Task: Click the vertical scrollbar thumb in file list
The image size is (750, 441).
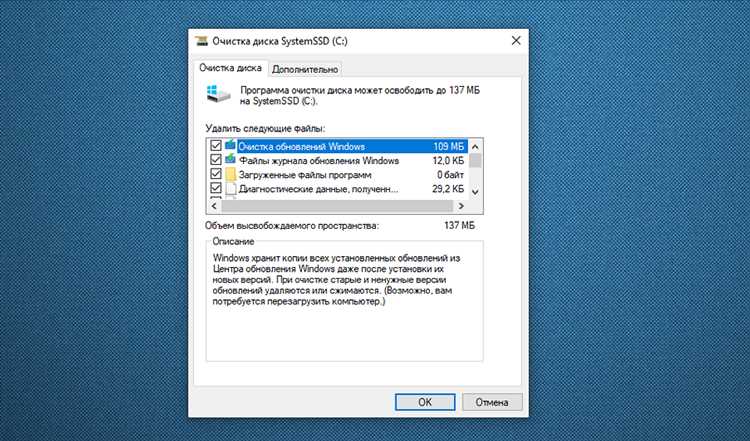Action: pos(475,161)
